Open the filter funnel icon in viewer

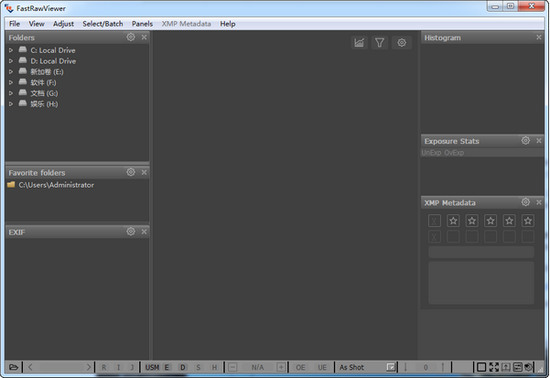pos(380,43)
